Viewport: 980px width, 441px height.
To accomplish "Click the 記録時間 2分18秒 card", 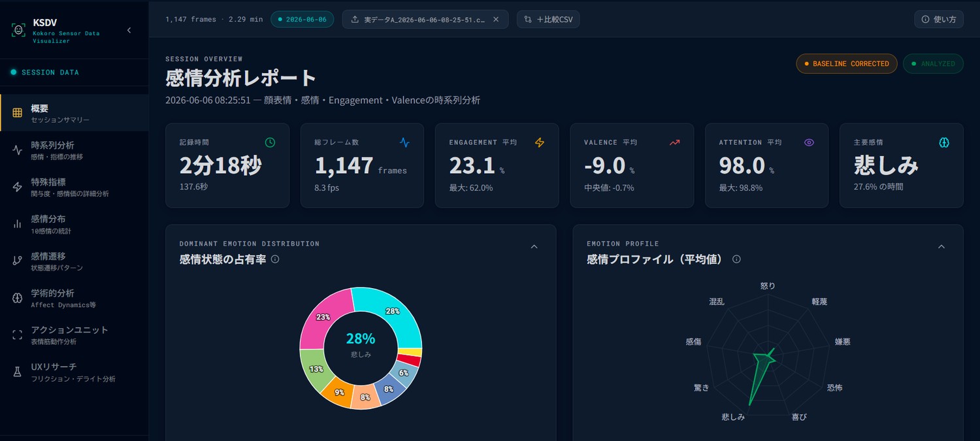I will [227, 165].
